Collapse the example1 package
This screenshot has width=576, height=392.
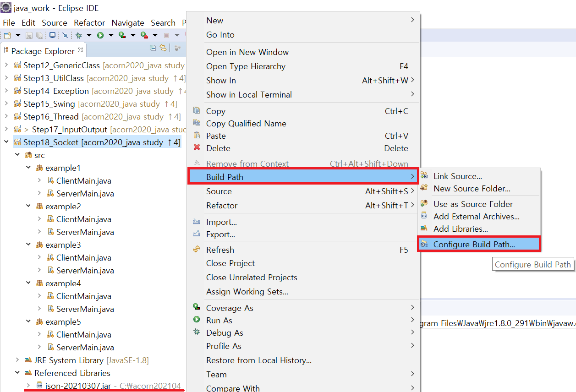(28, 168)
